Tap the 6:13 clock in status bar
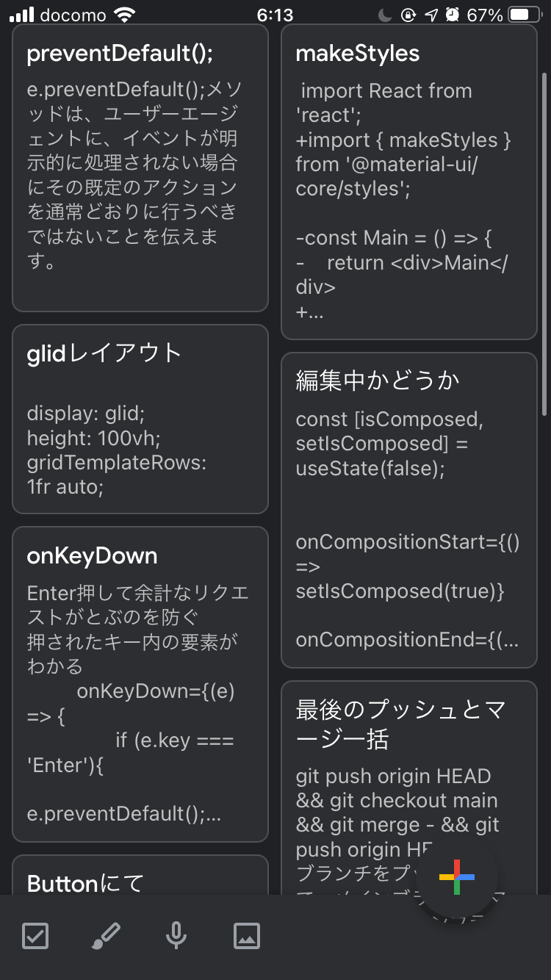The height and width of the screenshot is (980, 551). (x=275, y=15)
